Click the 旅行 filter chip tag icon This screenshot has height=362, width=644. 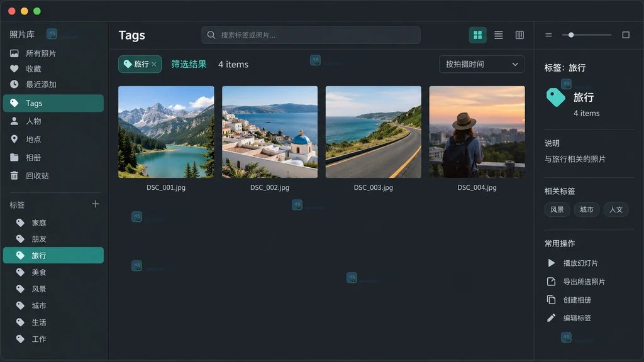tap(128, 64)
